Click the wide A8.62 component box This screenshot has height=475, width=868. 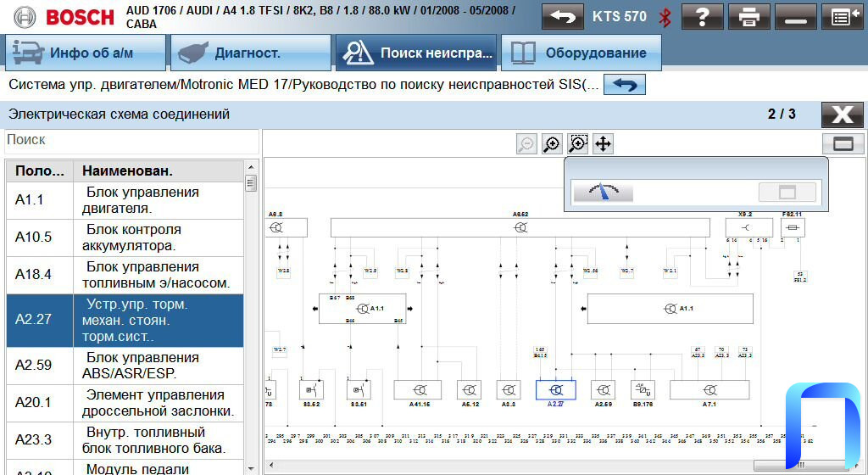tap(520, 227)
